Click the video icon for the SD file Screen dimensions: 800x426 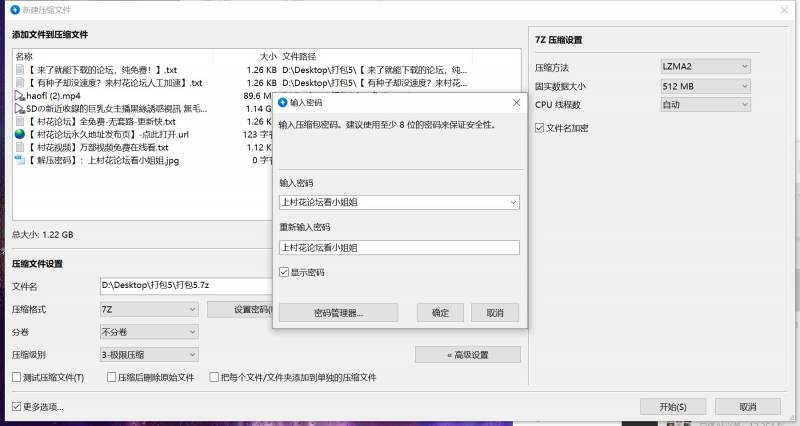pyautogui.click(x=19, y=109)
